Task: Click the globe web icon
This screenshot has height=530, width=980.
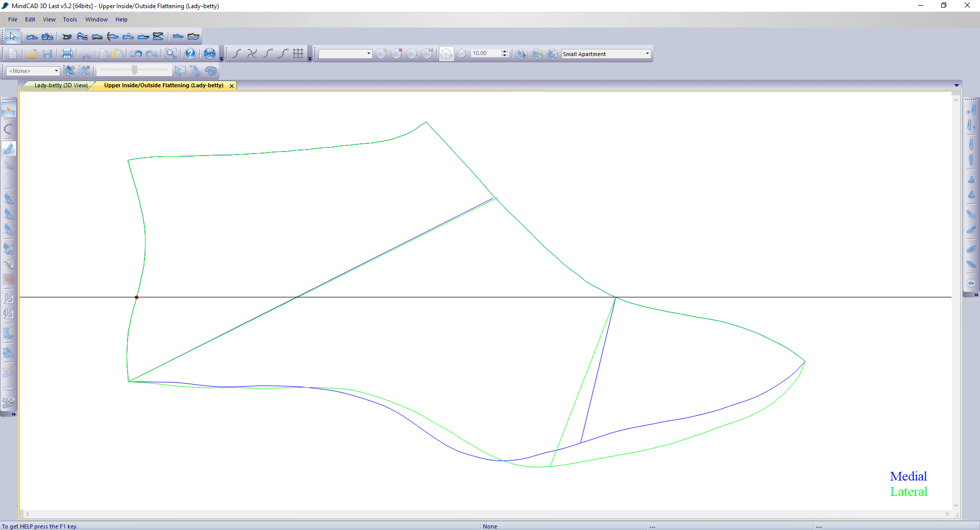Action: (x=209, y=54)
